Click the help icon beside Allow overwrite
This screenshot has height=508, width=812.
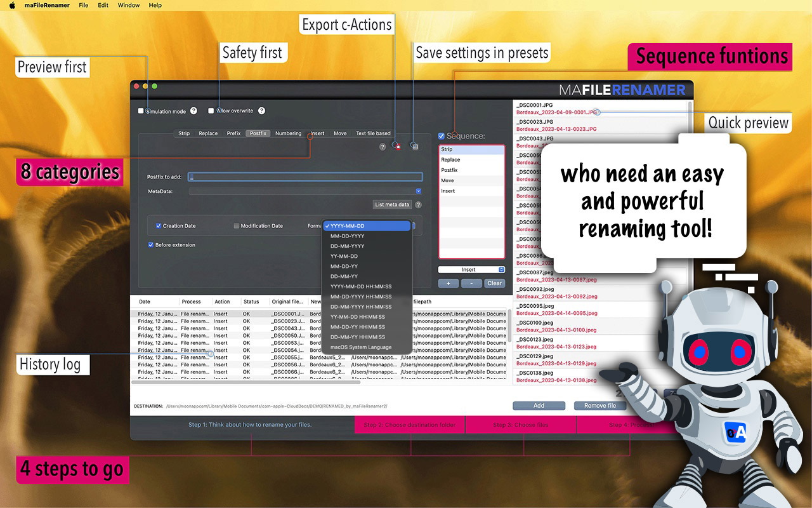pos(261,110)
